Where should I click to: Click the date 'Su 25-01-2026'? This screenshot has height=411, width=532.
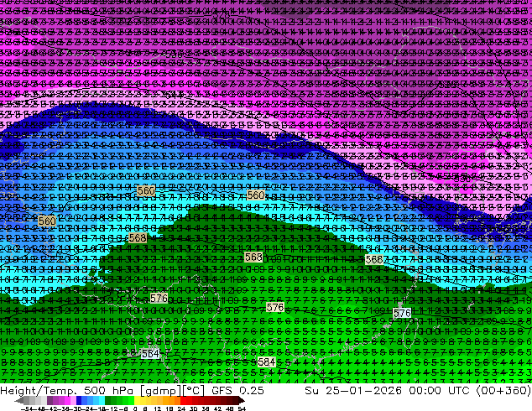click(x=353, y=391)
